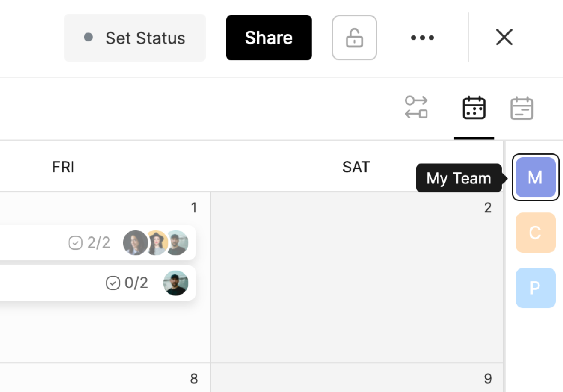This screenshot has height=392, width=563.
Task: Close the panel with the X icon
Action: coord(504,37)
